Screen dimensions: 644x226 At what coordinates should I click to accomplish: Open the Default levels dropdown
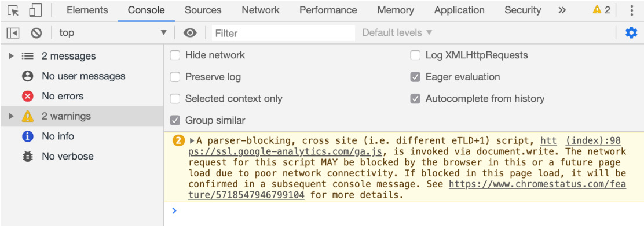pyautogui.click(x=397, y=33)
